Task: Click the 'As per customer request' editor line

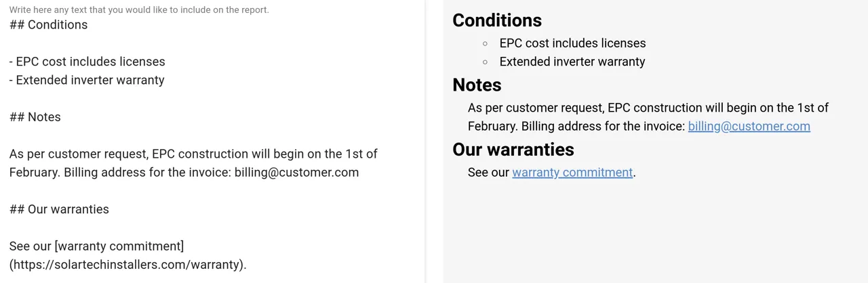Action: pos(193,154)
